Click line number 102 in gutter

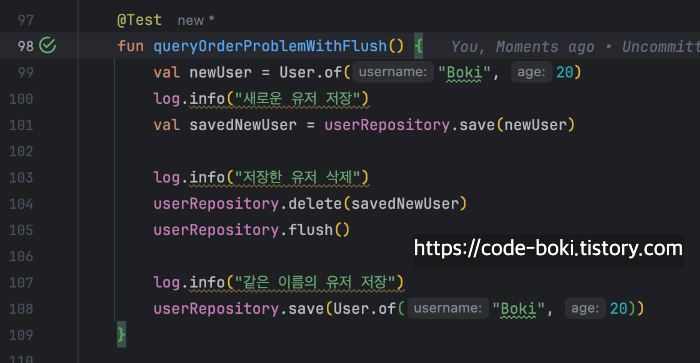click(x=21, y=151)
